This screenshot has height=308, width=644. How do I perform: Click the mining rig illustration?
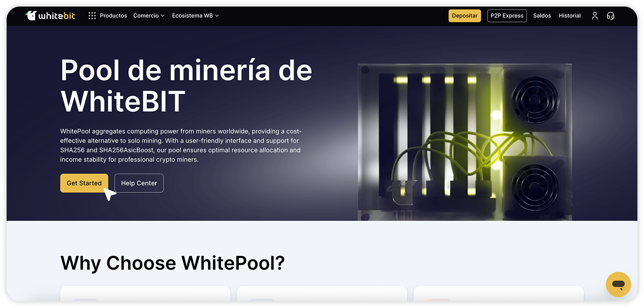tap(465, 142)
